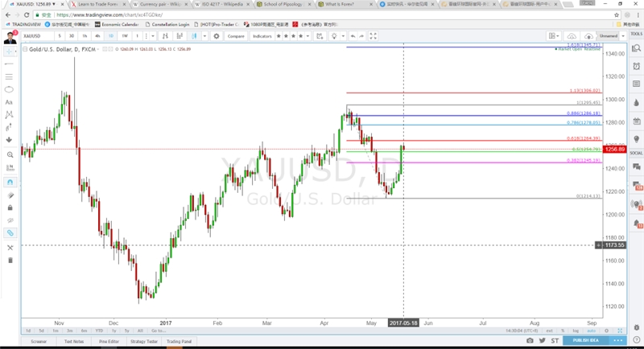Screen dimensions: 644x349
Task: Click the show objects tree icon
Action: click(x=10, y=248)
